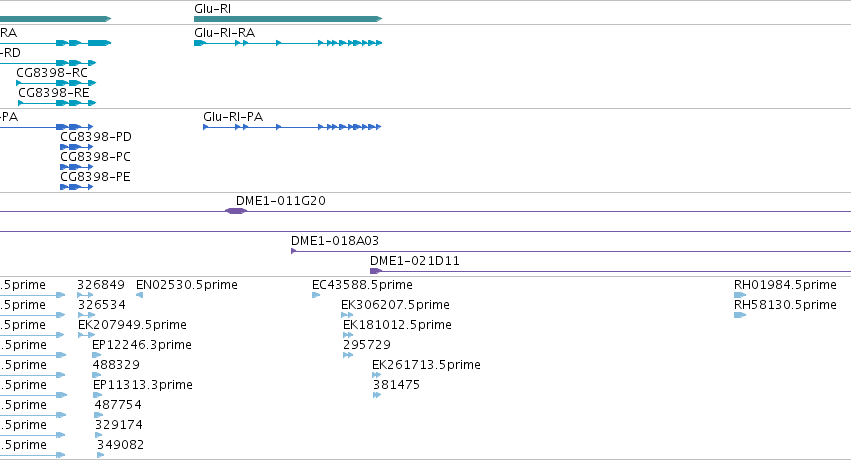Screen dimensions: 851x460
Task: Select the RH01984.5prime EST label
Action: pos(785,285)
